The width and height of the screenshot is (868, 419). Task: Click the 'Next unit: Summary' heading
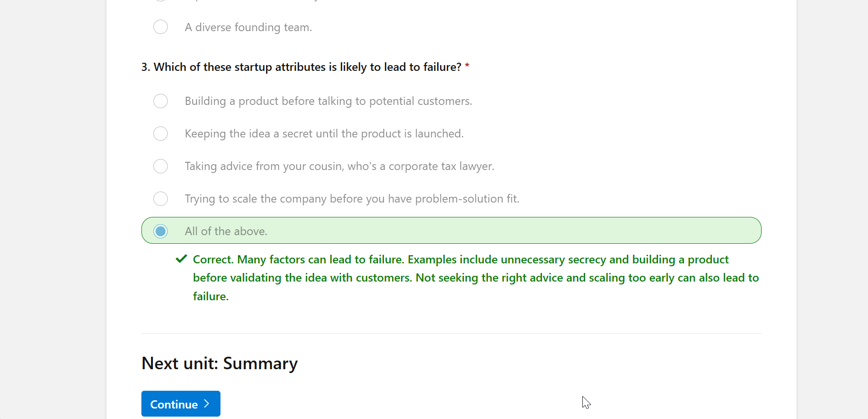[x=220, y=363]
